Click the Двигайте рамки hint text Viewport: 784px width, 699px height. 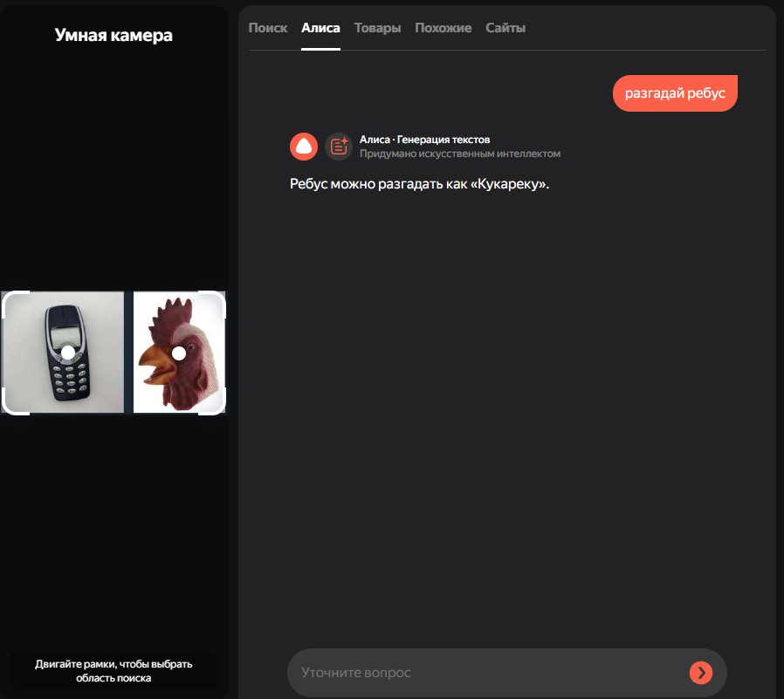pos(113,671)
